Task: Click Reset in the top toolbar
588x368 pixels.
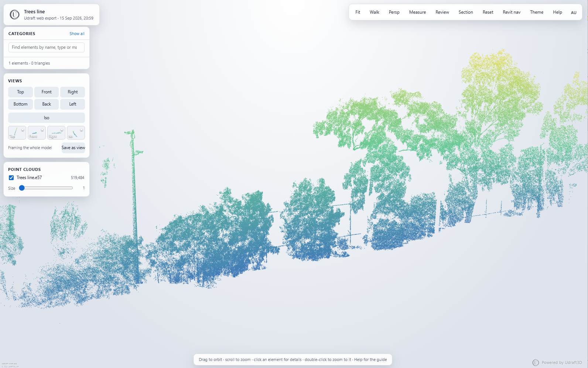Action: coord(488,12)
